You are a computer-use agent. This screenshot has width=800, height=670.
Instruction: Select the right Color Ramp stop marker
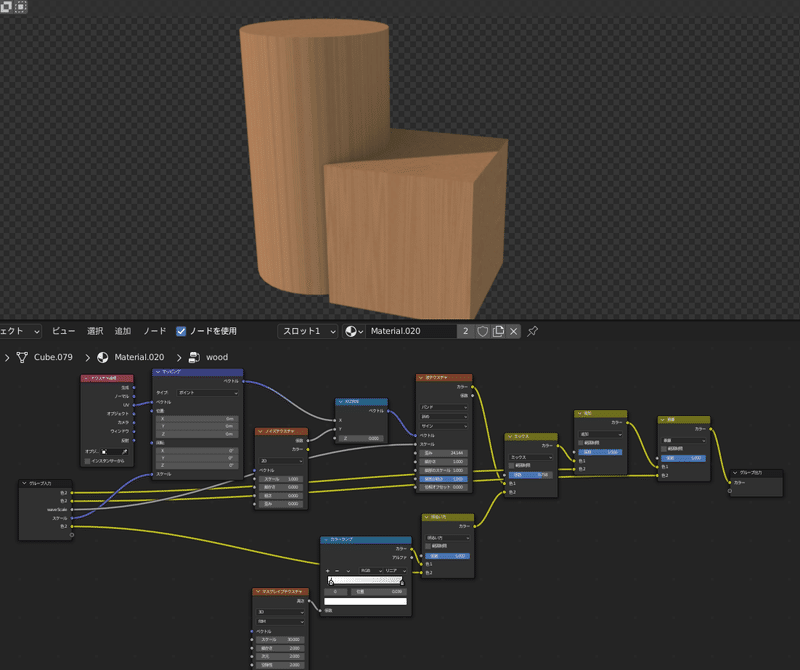(x=402, y=581)
